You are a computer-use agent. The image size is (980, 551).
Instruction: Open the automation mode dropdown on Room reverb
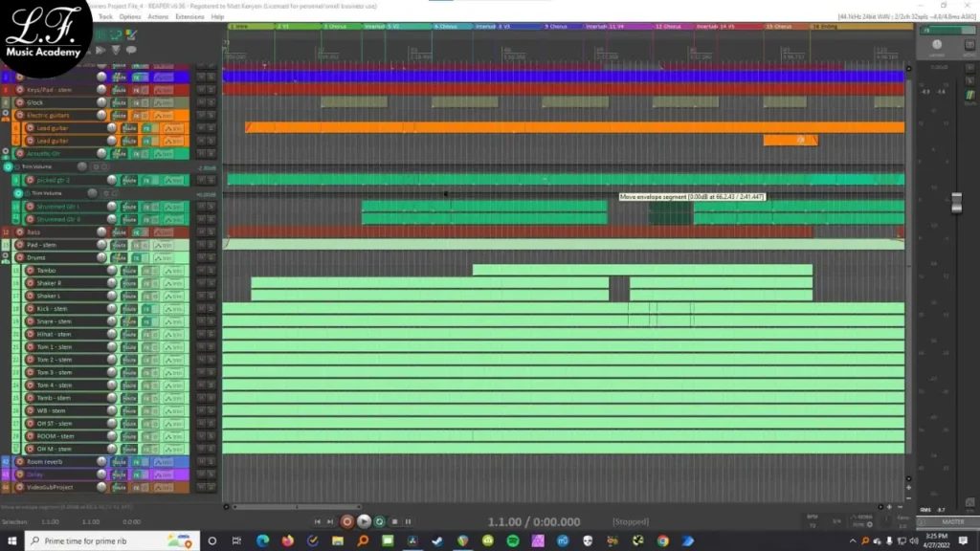pyautogui.click(x=165, y=460)
